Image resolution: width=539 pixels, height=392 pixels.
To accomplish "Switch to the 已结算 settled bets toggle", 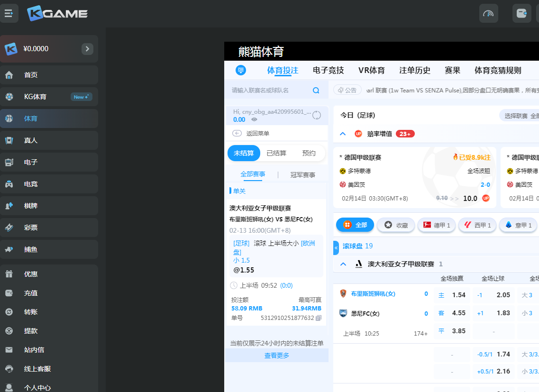I will [276, 153].
